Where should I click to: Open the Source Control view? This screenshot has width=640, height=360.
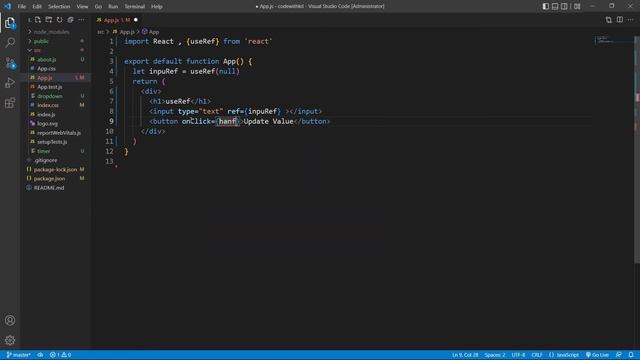[x=10, y=63]
